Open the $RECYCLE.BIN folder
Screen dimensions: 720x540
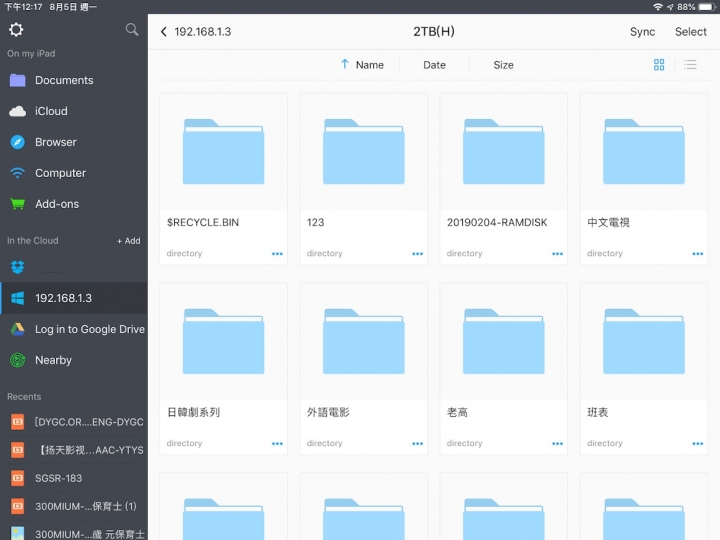(x=223, y=179)
